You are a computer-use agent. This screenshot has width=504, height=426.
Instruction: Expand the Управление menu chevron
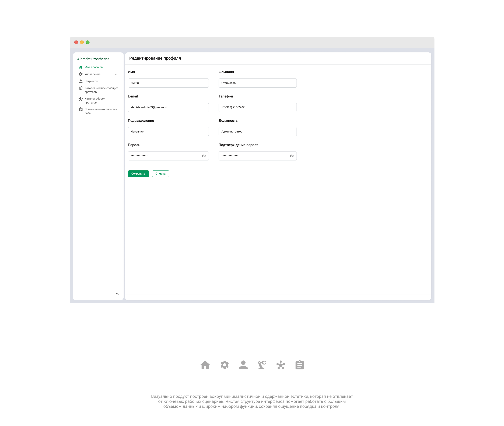pyautogui.click(x=116, y=74)
